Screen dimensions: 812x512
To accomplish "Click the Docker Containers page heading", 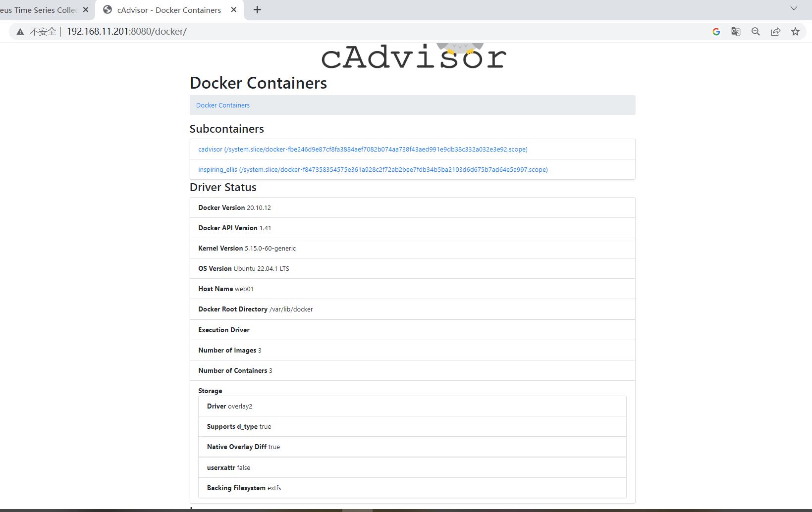I will click(x=258, y=83).
